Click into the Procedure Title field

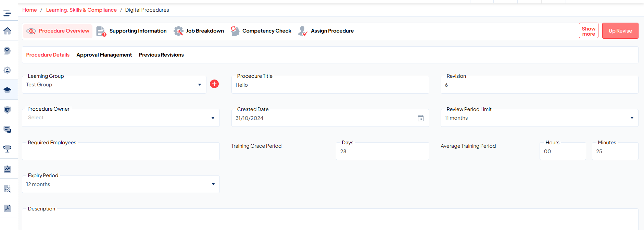[x=330, y=85]
